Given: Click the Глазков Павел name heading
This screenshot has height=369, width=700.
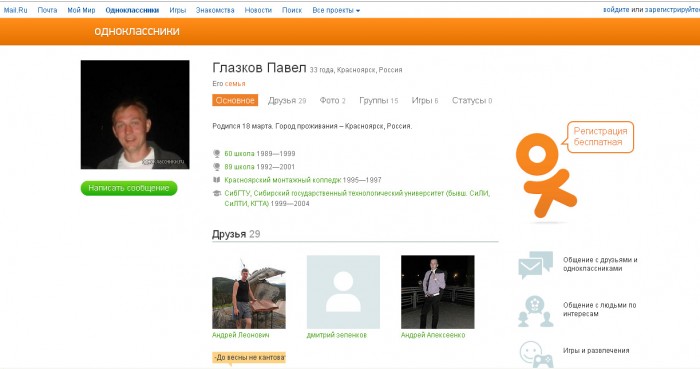Looking at the screenshot, I should [x=259, y=68].
